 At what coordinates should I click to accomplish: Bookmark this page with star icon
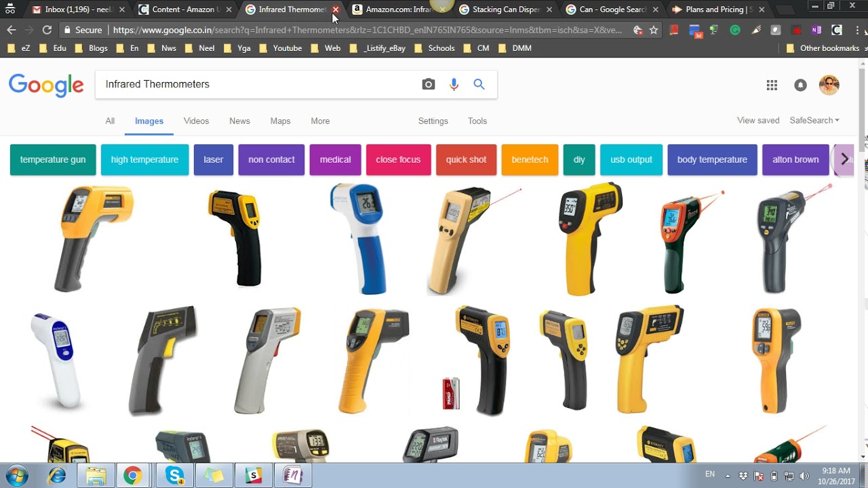tap(654, 30)
